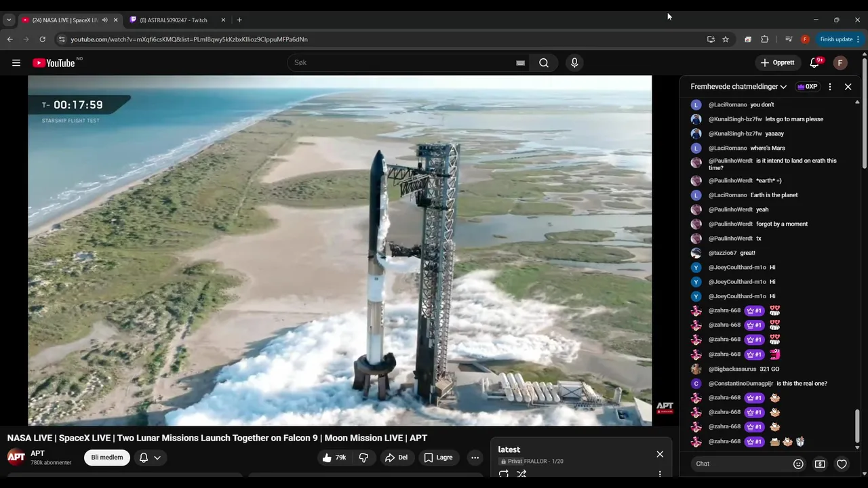The image size is (868, 488).
Task: Open @ConstantinoDumagpijr chat username
Action: (x=741, y=384)
